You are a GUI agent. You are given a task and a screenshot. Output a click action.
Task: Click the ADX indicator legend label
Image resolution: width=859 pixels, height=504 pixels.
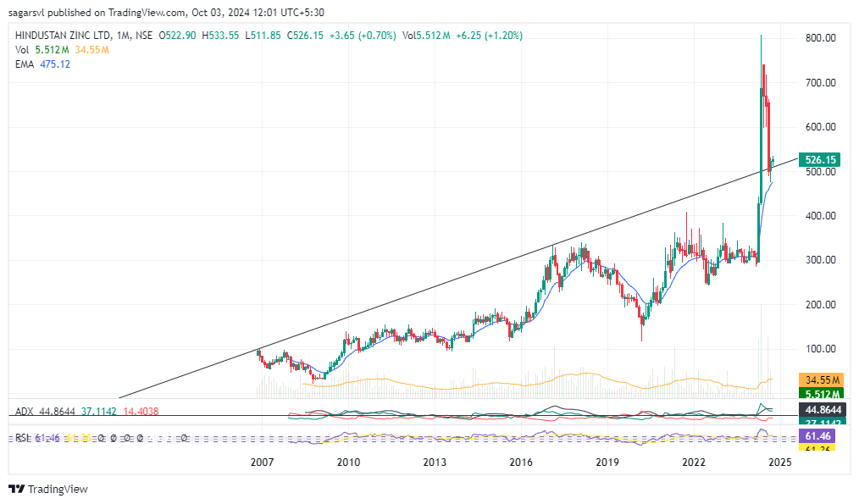pos(24,411)
